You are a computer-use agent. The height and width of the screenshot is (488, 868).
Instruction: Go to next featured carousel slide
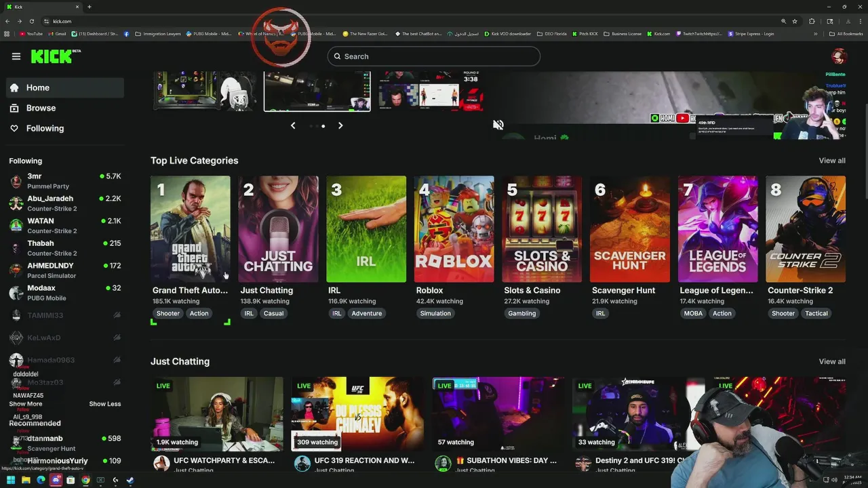click(340, 125)
